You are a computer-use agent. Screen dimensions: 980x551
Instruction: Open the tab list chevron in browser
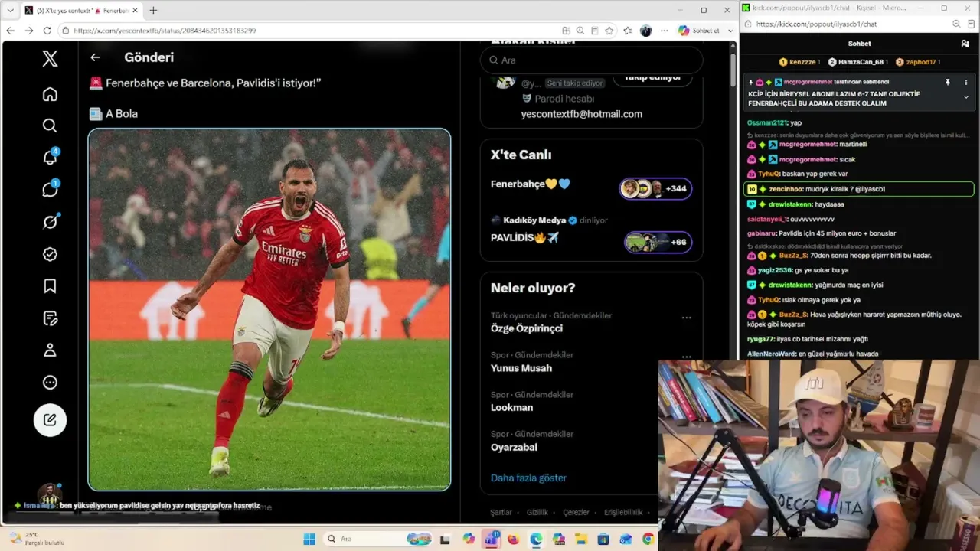coord(10,11)
